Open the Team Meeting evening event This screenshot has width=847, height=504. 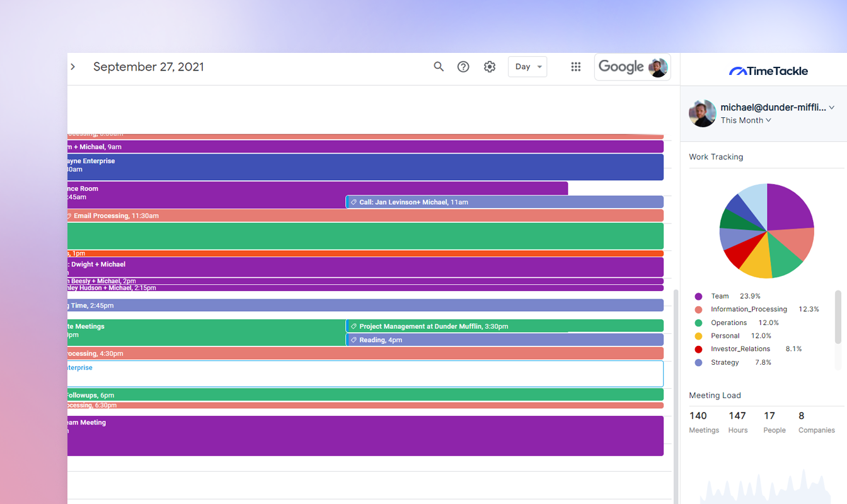[366, 436]
